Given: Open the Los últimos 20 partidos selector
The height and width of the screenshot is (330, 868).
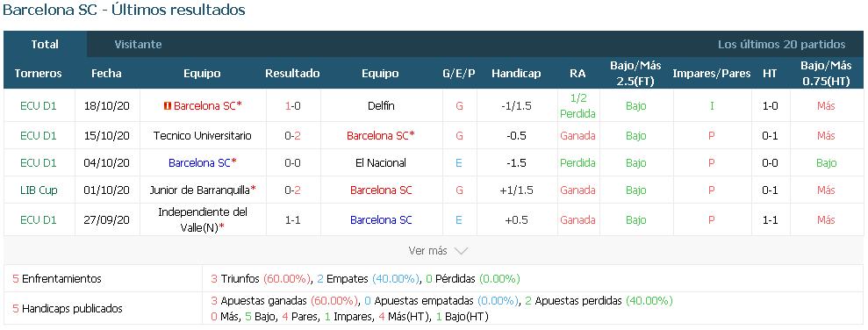Looking at the screenshot, I should coord(782,44).
